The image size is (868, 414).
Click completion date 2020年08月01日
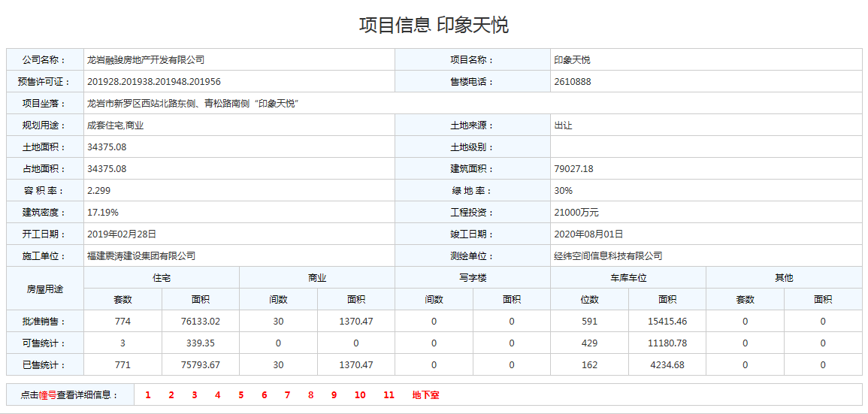click(x=588, y=234)
